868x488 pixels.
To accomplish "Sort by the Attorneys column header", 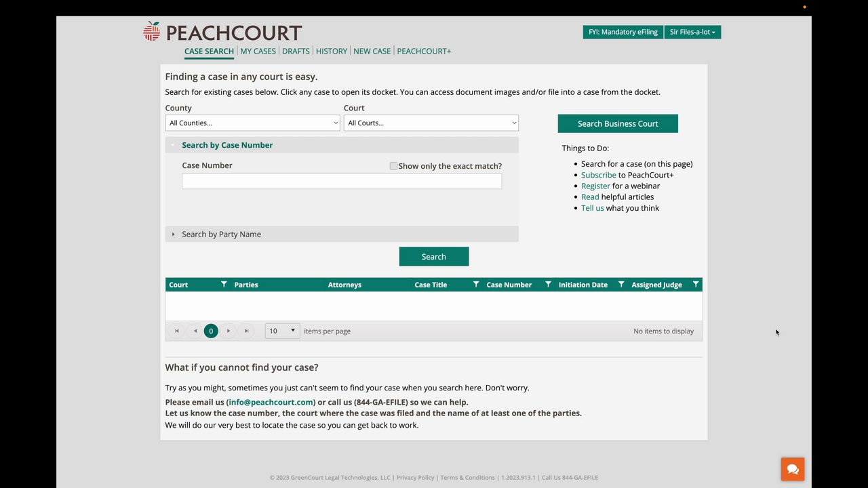I will (344, 285).
